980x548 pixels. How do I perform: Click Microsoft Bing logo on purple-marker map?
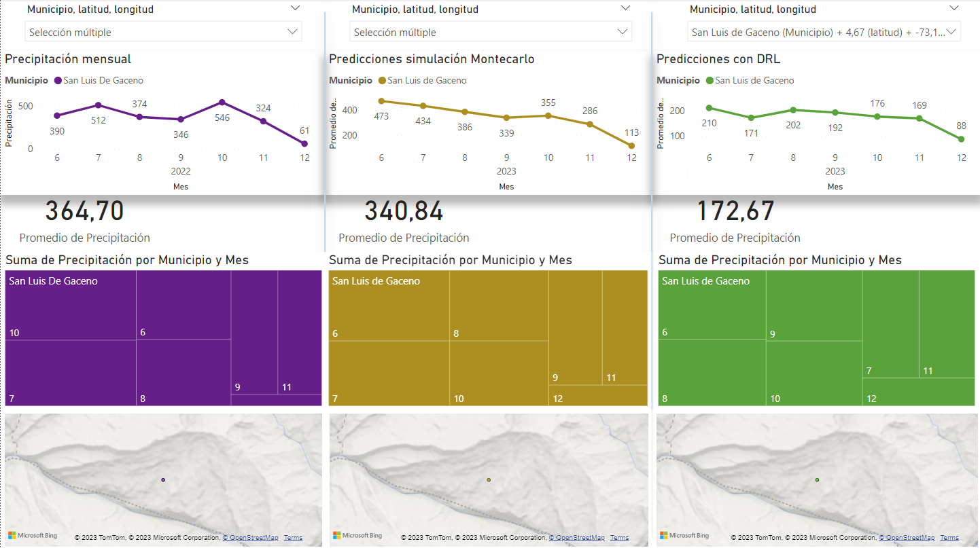point(33,536)
